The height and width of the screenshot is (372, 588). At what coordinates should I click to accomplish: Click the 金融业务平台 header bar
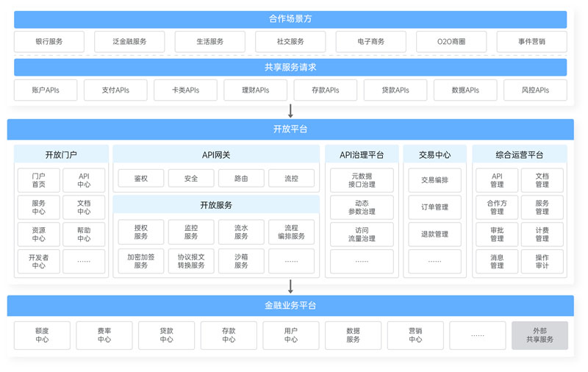coord(290,305)
